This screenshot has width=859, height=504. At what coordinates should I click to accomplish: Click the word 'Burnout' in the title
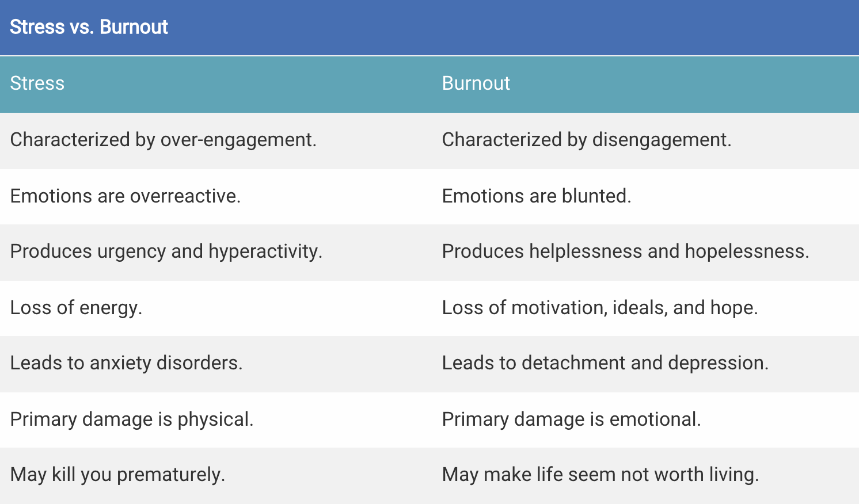tap(134, 27)
